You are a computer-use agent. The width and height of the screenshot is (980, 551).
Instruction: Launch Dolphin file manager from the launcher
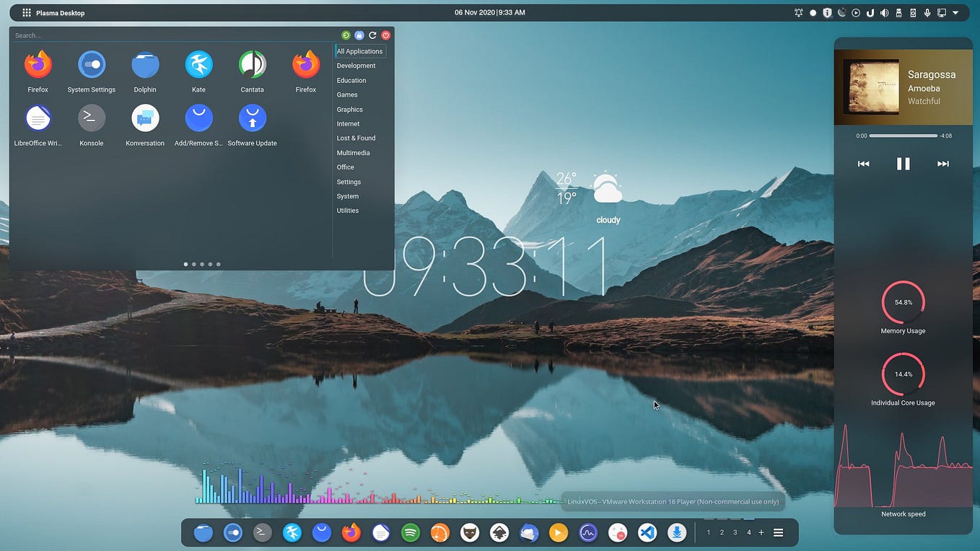144,65
